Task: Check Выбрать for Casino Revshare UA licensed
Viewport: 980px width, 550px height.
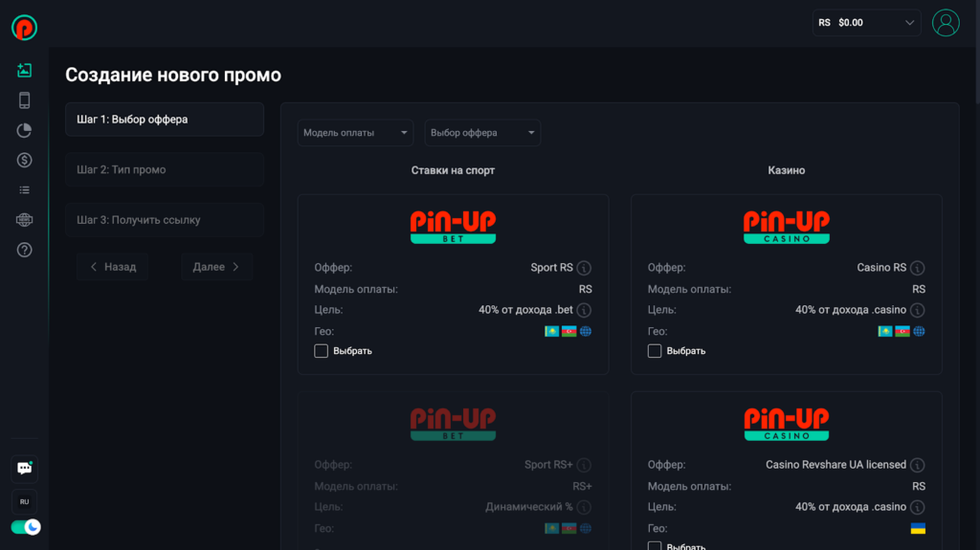Action: point(655,545)
